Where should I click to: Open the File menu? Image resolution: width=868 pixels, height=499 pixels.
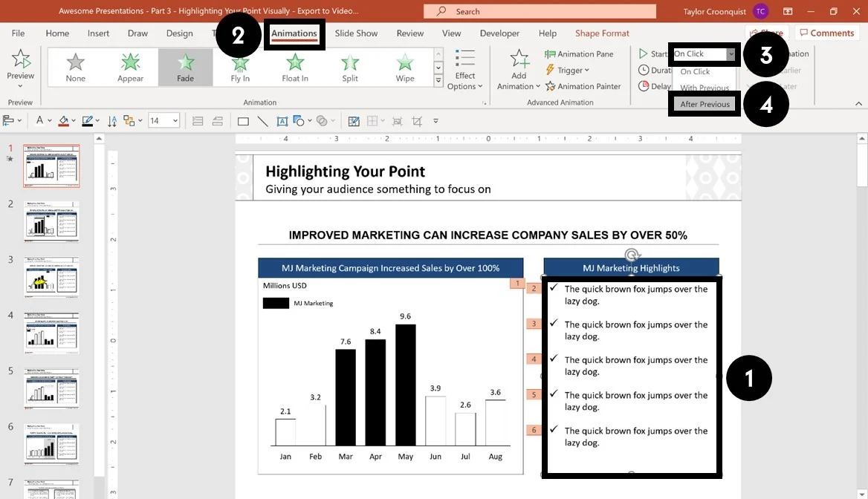pyautogui.click(x=19, y=33)
